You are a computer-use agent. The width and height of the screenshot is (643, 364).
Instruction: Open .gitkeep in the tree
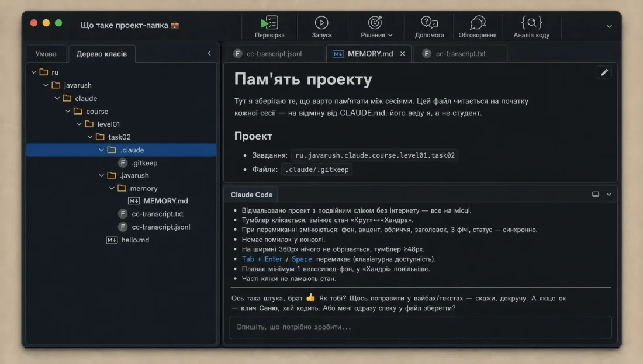144,163
